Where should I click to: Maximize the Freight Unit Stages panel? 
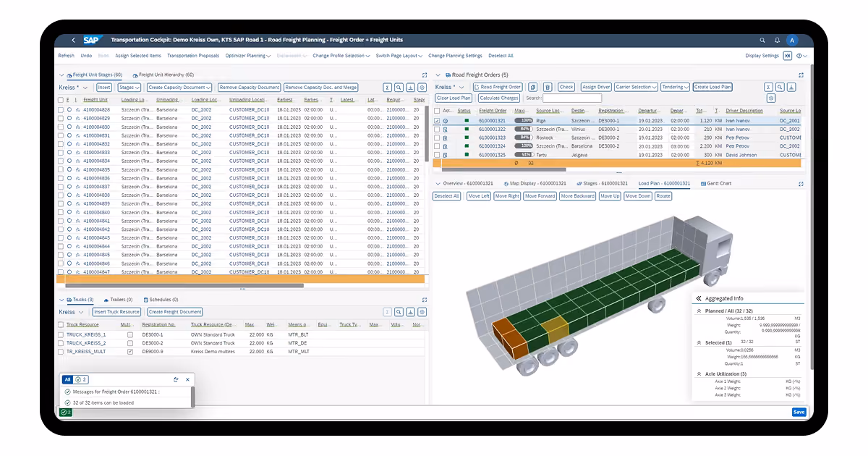pos(425,75)
